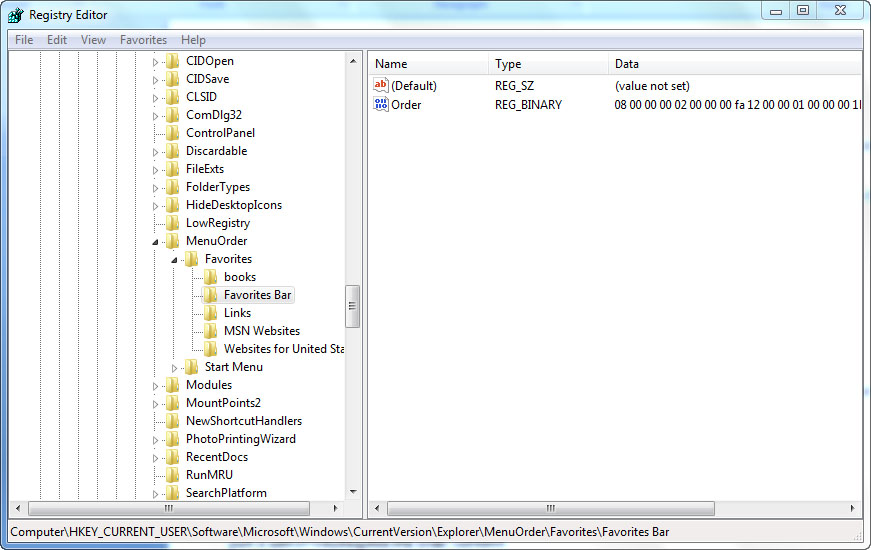Open the File menu
The height and width of the screenshot is (550, 871).
pyautogui.click(x=24, y=40)
